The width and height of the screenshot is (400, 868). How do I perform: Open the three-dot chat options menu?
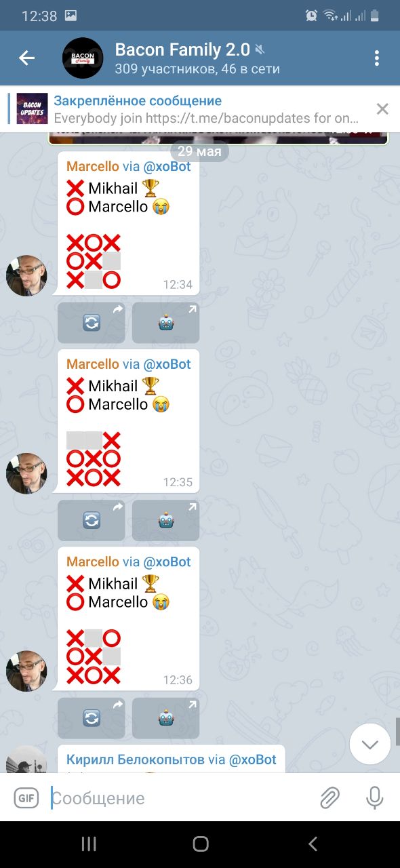pyautogui.click(x=377, y=58)
